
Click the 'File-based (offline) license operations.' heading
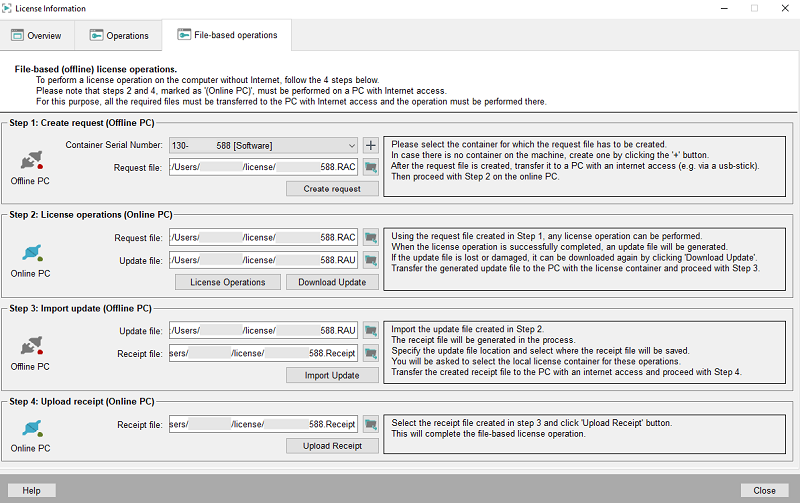point(95,69)
